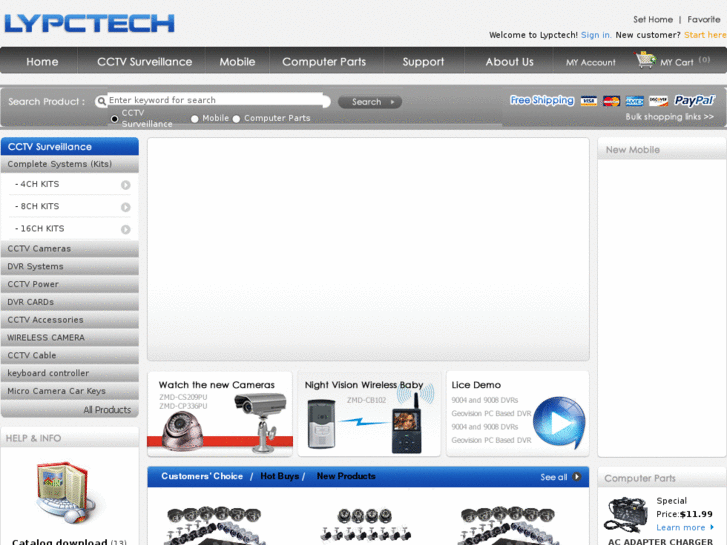Image resolution: width=727 pixels, height=545 pixels.
Task: Open the Home menu item
Action: point(42,62)
